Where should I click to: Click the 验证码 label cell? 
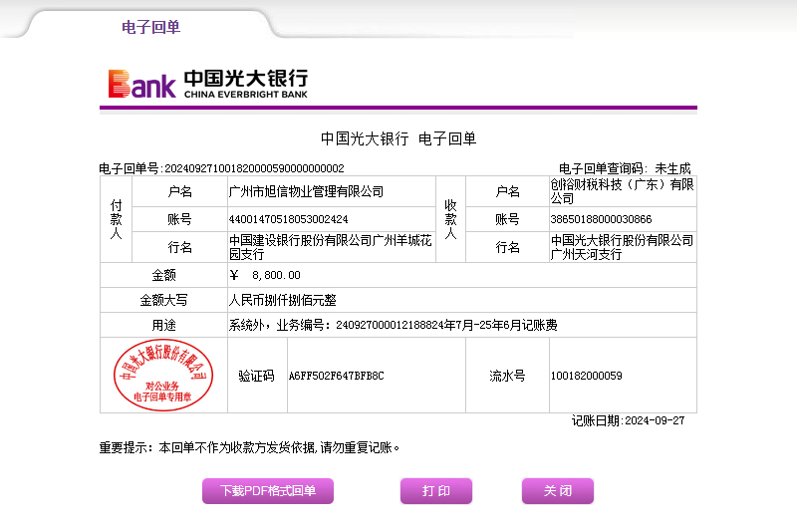(x=257, y=376)
